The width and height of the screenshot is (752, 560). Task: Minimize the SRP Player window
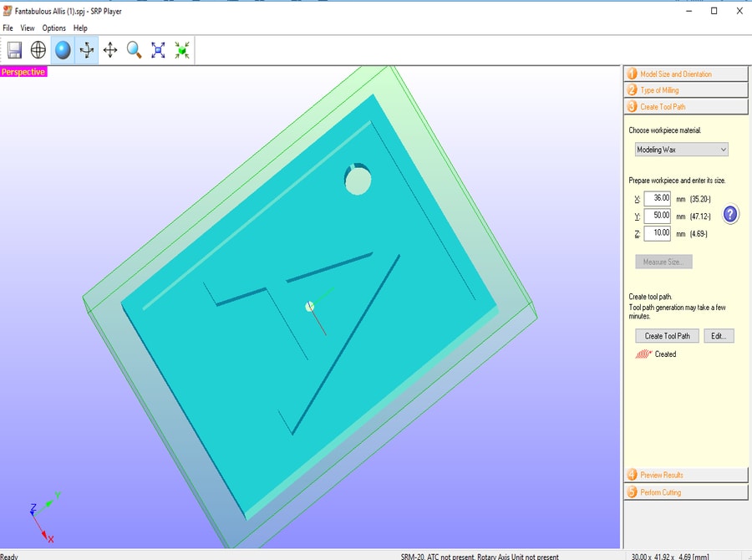(x=689, y=11)
